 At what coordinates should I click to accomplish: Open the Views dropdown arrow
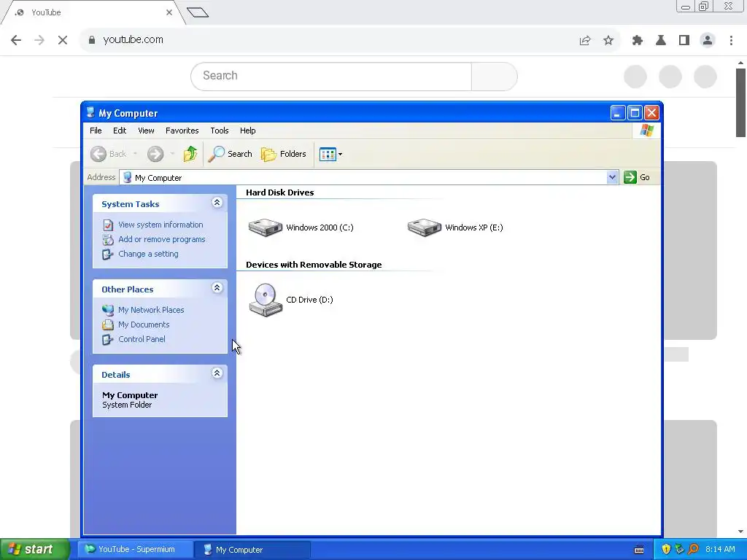tap(340, 155)
